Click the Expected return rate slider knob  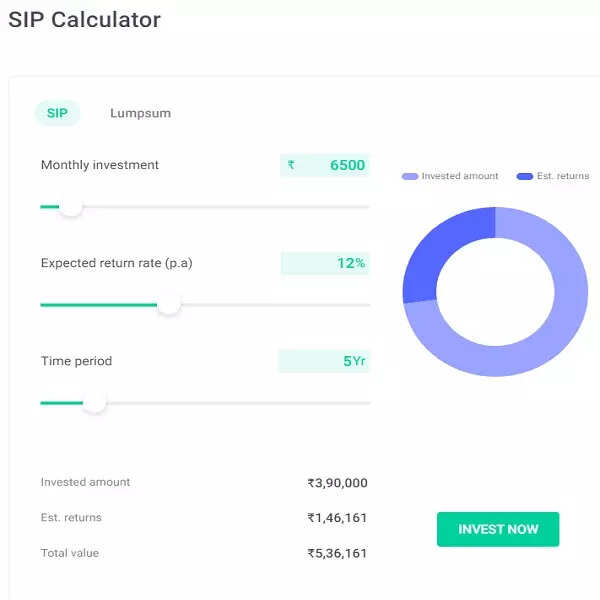click(x=169, y=304)
